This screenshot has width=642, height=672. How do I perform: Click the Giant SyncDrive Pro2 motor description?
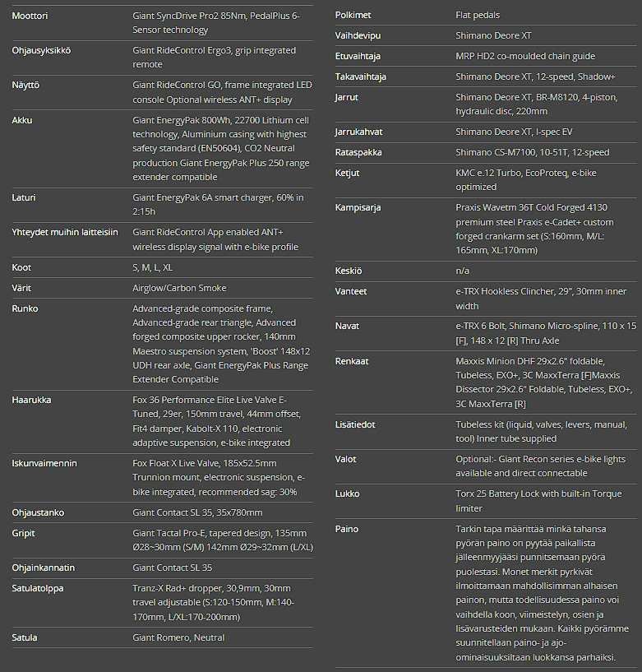pos(216,22)
